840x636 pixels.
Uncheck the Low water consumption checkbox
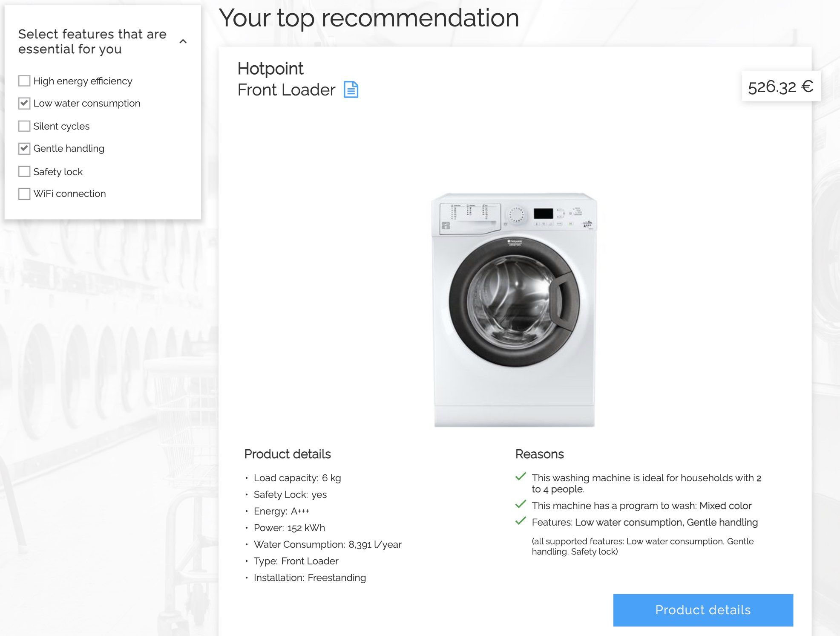tap(24, 103)
